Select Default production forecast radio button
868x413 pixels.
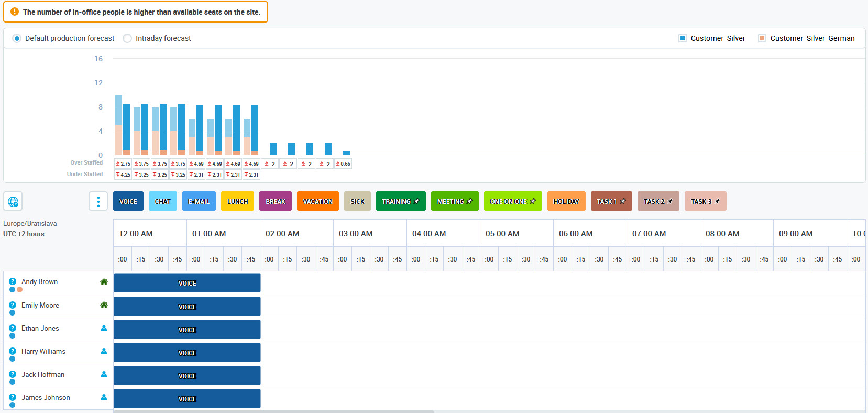click(x=17, y=38)
